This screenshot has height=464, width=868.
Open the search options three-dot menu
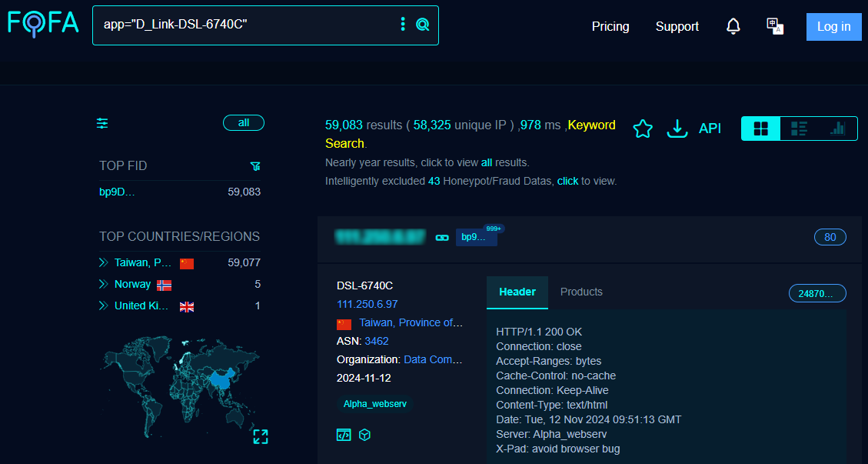pyautogui.click(x=403, y=25)
